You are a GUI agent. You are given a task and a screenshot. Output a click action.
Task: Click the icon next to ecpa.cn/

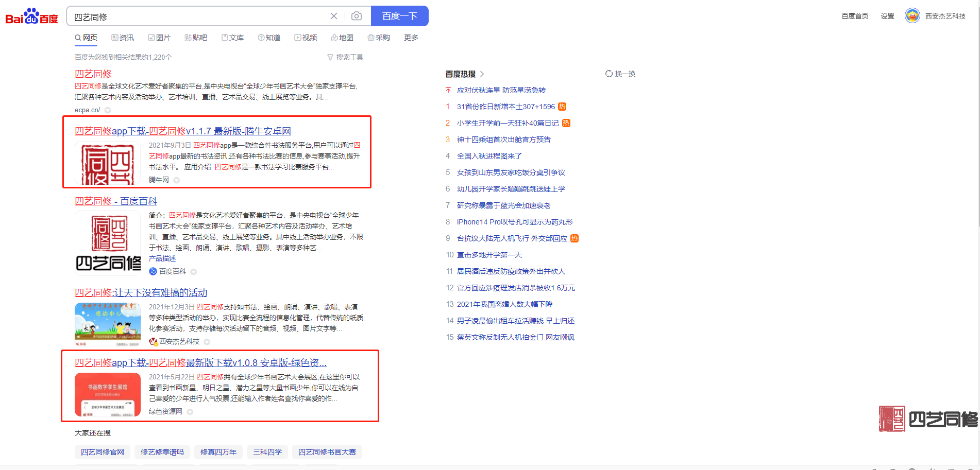click(108, 110)
